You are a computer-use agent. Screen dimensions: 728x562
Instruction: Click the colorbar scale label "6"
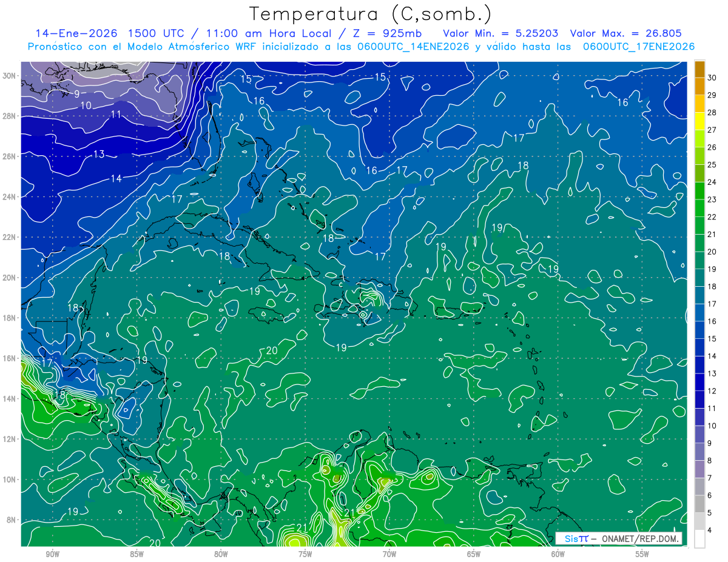pos(710,496)
